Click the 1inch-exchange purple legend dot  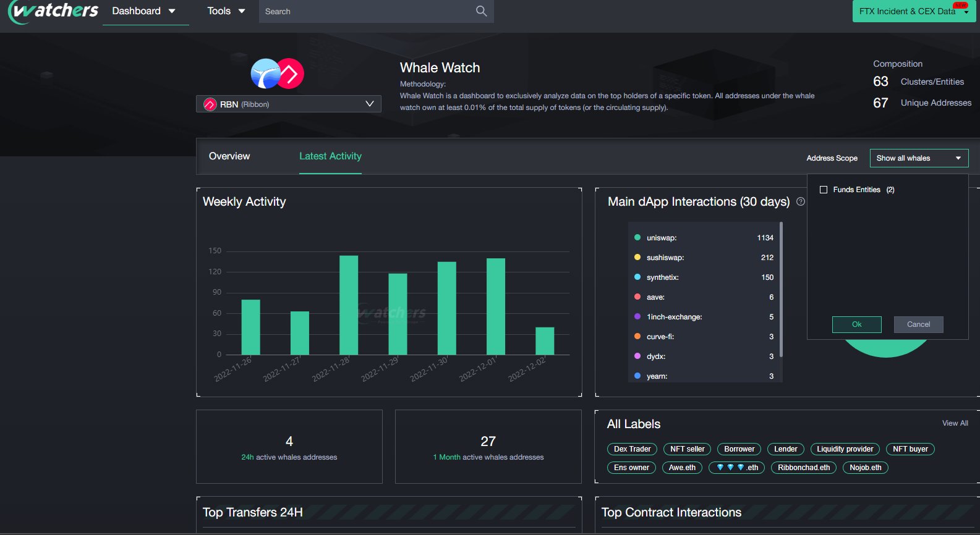[637, 316]
